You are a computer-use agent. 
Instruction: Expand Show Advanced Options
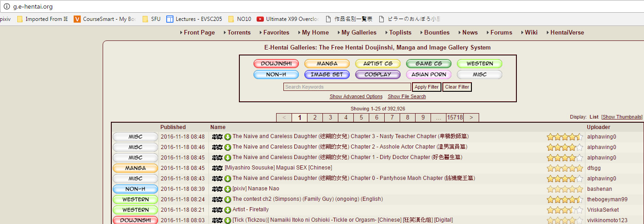tap(356, 96)
